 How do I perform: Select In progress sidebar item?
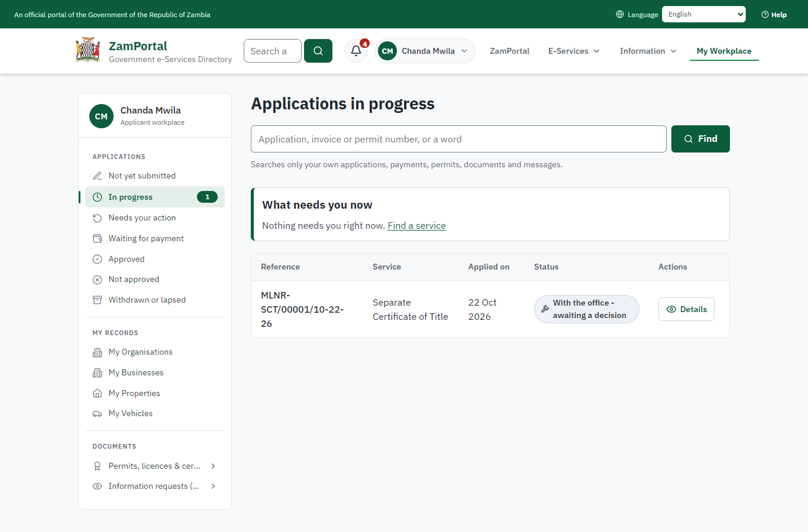[x=155, y=197]
